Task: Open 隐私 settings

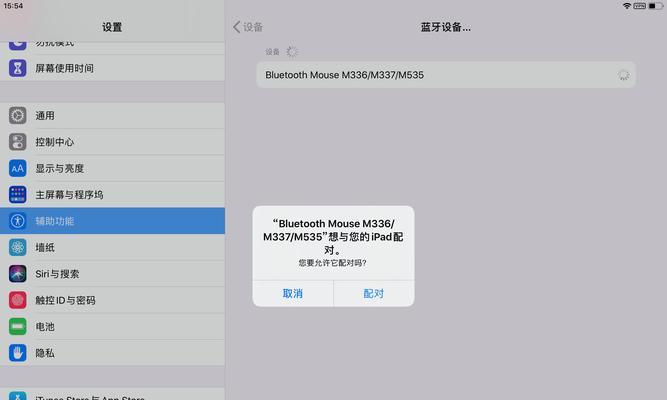Action: click(112, 353)
